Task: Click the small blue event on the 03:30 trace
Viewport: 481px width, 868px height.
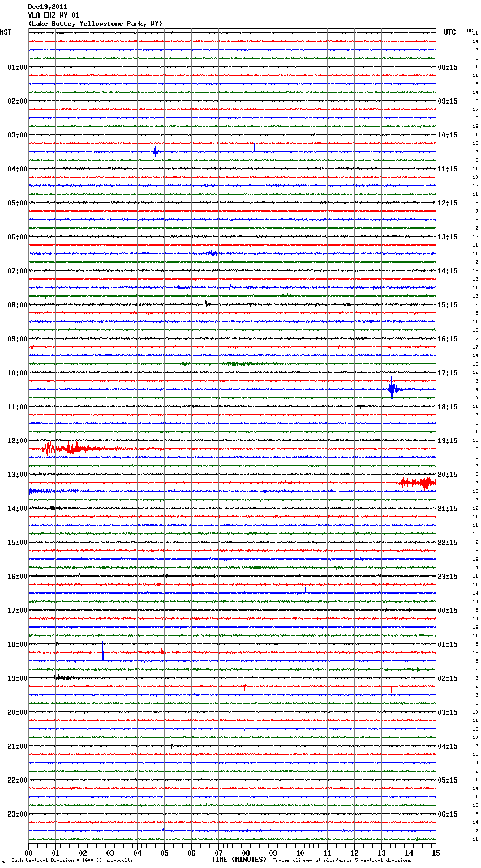Action: pos(156,152)
